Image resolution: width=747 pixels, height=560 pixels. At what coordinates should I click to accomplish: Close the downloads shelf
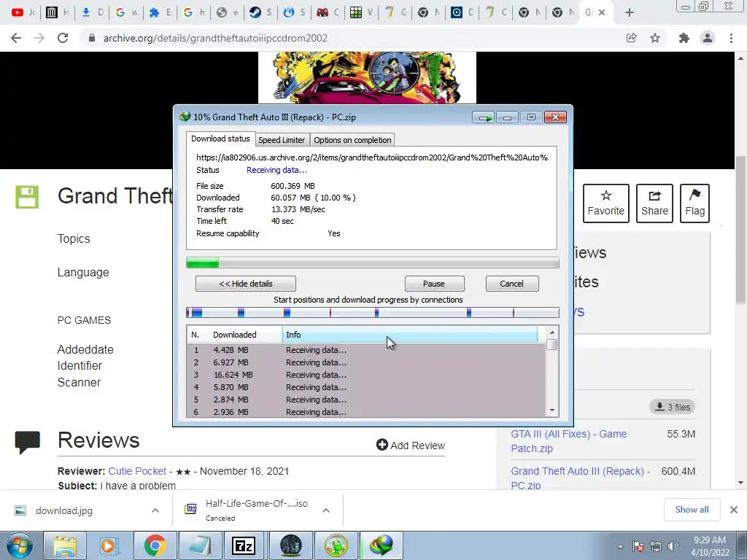coord(734,510)
